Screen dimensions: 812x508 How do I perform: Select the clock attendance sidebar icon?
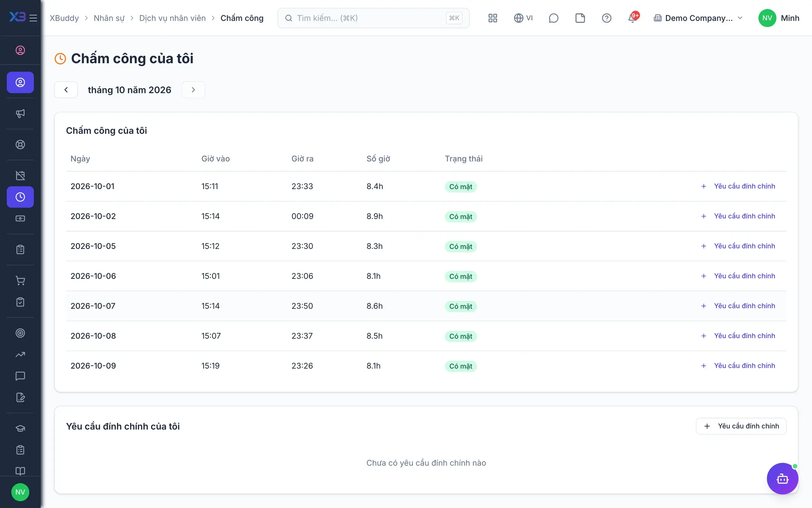(20, 197)
